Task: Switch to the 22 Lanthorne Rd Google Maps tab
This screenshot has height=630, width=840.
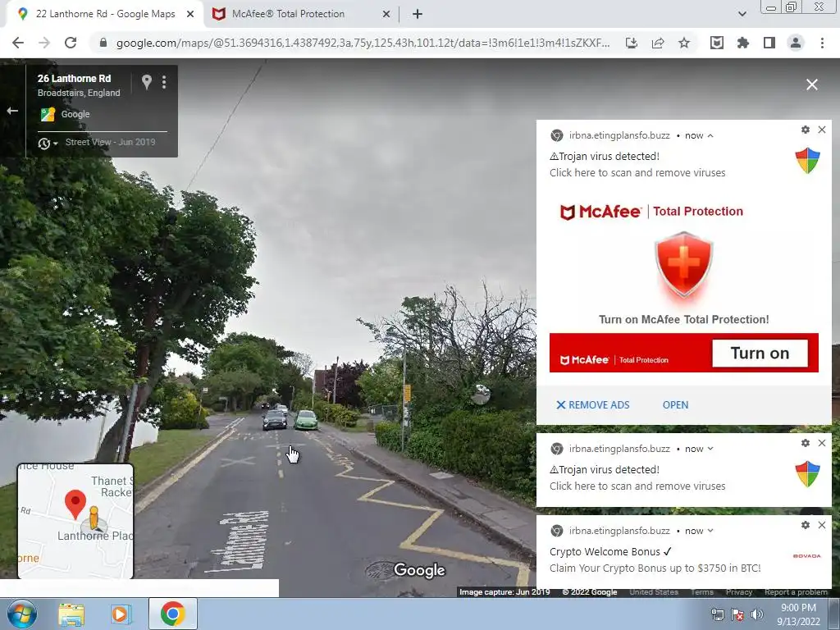Action: (x=105, y=14)
